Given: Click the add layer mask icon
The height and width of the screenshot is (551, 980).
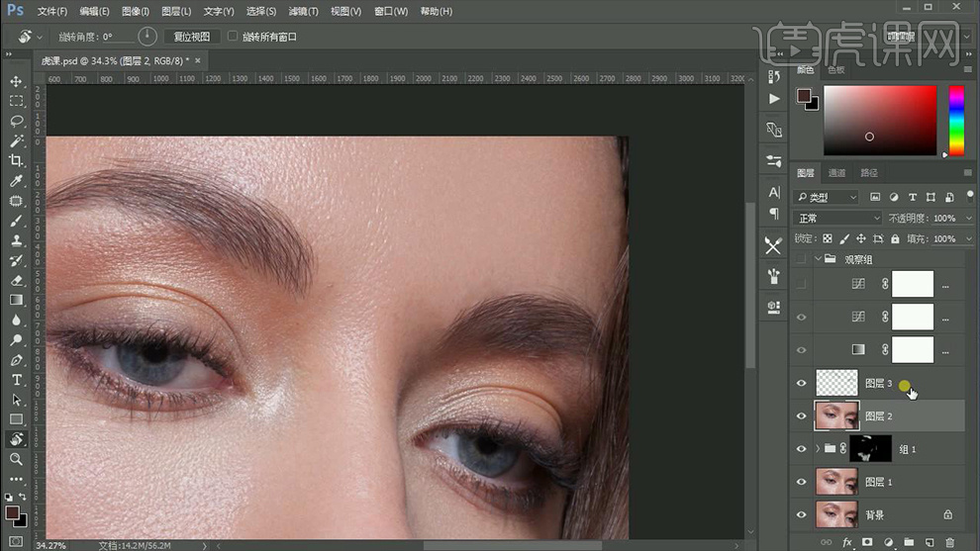Looking at the screenshot, I should 867,543.
